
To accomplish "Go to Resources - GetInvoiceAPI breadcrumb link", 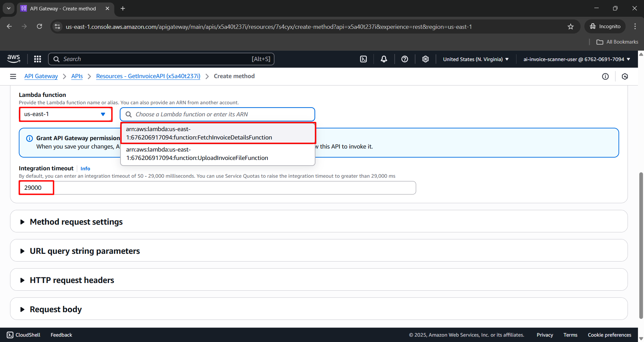I will (x=148, y=76).
